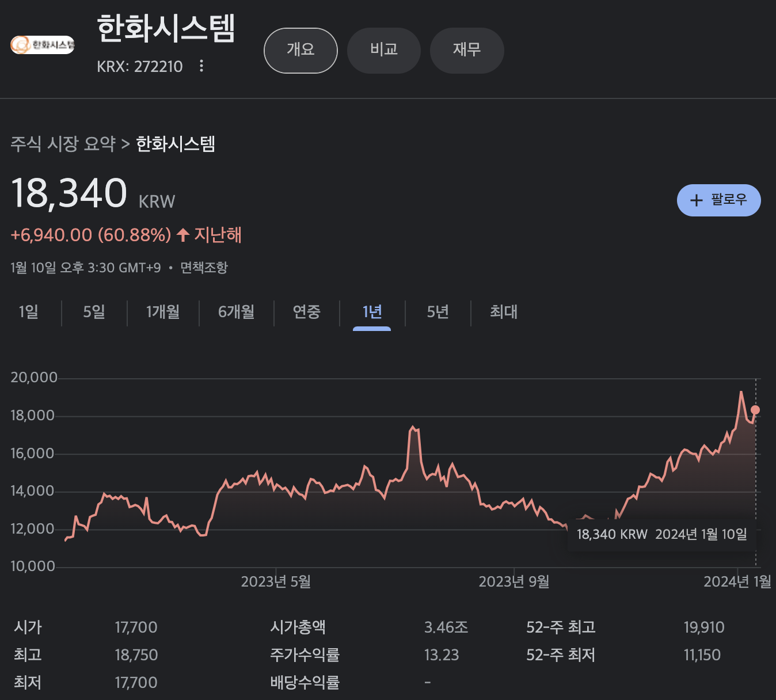Click the plus icon in 팔로우 button
The height and width of the screenshot is (700, 776).
(x=697, y=200)
